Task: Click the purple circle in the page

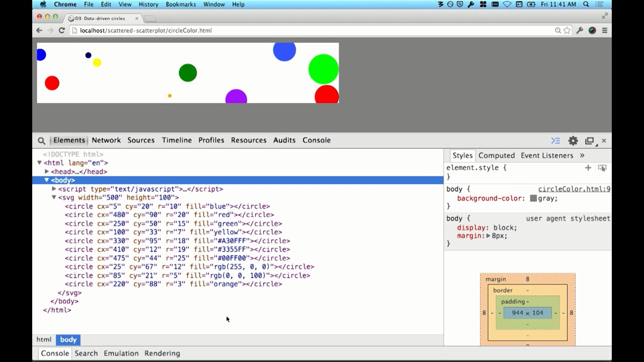Action: tap(236, 97)
